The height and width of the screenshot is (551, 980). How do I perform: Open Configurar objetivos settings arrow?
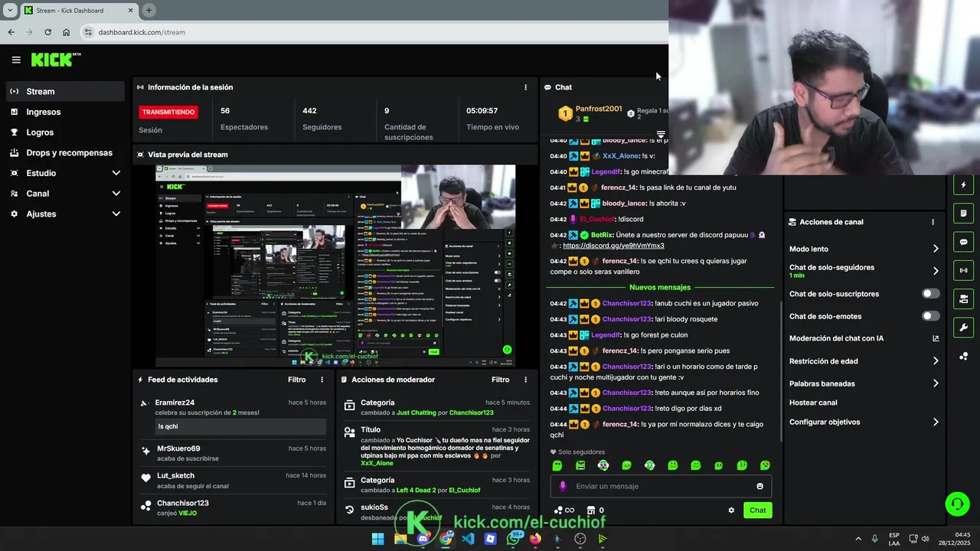pyautogui.click(x=936, y=422)
